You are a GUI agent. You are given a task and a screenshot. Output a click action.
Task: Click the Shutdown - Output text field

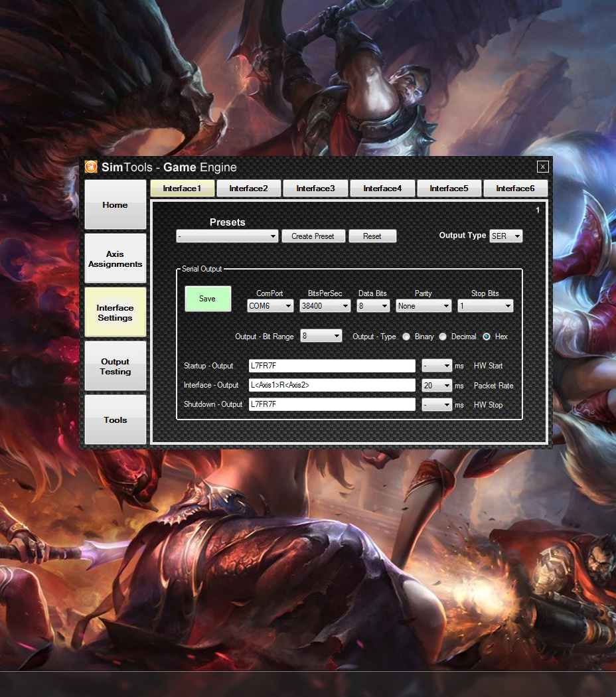pos(332,404)
